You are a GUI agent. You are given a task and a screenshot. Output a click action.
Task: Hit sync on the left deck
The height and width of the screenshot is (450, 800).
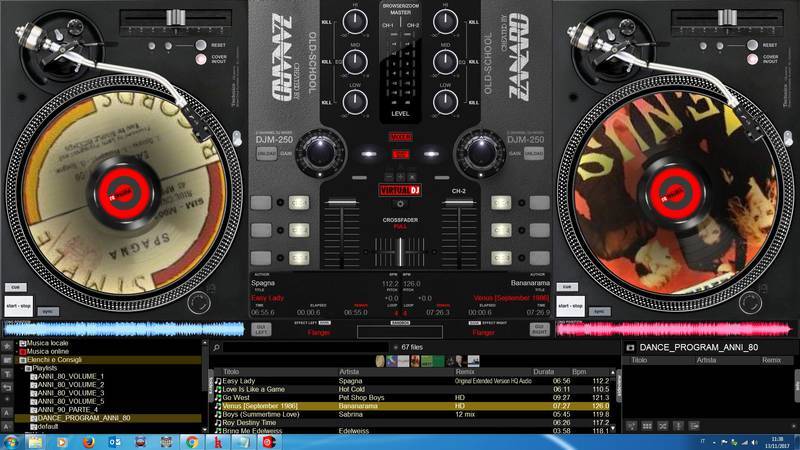[45, 311]
